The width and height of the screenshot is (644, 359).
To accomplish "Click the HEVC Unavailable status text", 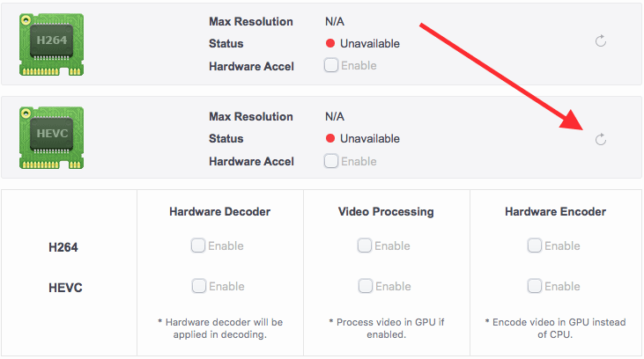I will coord(370,138).
